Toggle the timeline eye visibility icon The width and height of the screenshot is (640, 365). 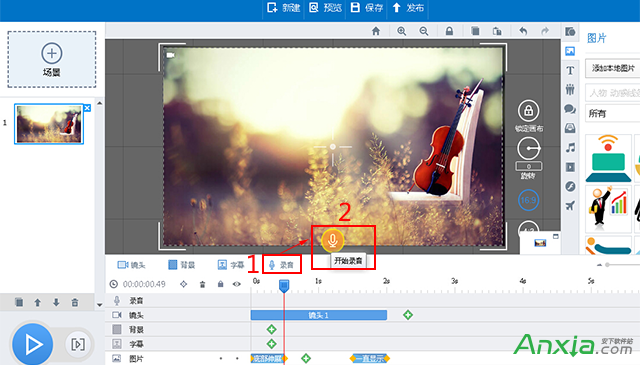tap(237, 284)
